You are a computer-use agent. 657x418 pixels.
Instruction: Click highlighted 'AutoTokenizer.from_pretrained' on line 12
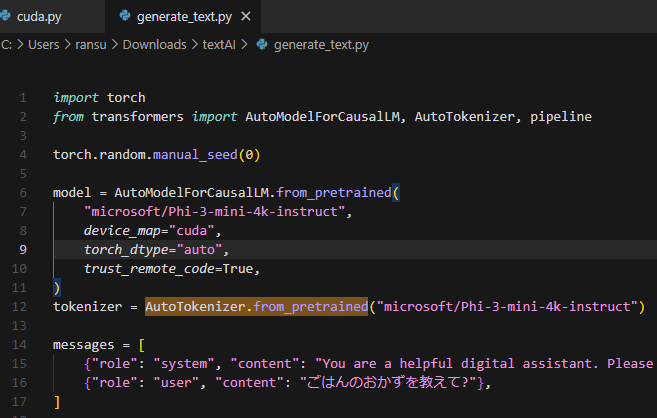tap(256, 307)
